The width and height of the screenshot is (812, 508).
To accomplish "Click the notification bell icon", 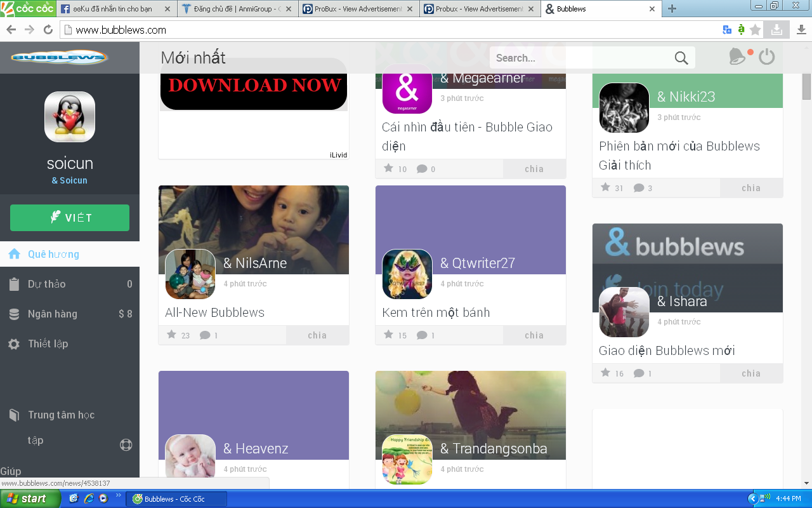I will click(x=737, y=57).
